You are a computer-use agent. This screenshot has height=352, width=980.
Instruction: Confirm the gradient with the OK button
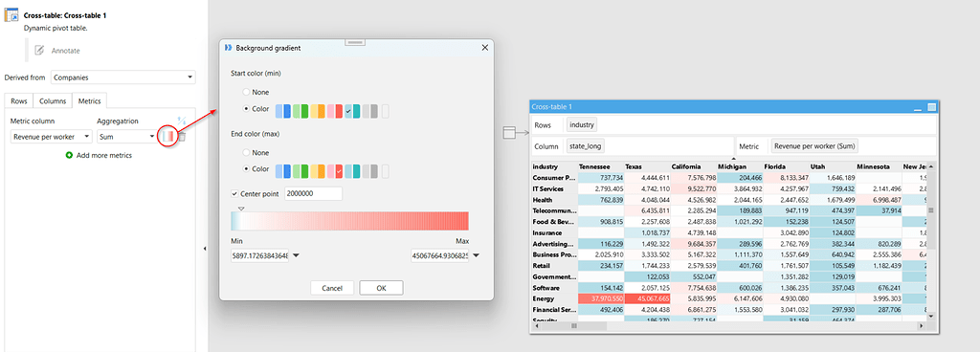coord(381,288)
